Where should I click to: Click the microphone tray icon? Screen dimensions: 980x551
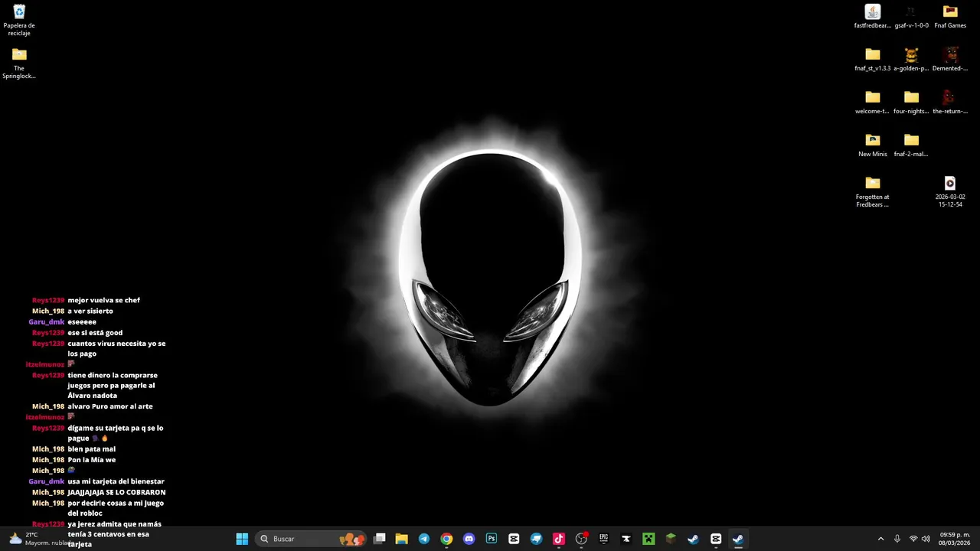(897, 539)
